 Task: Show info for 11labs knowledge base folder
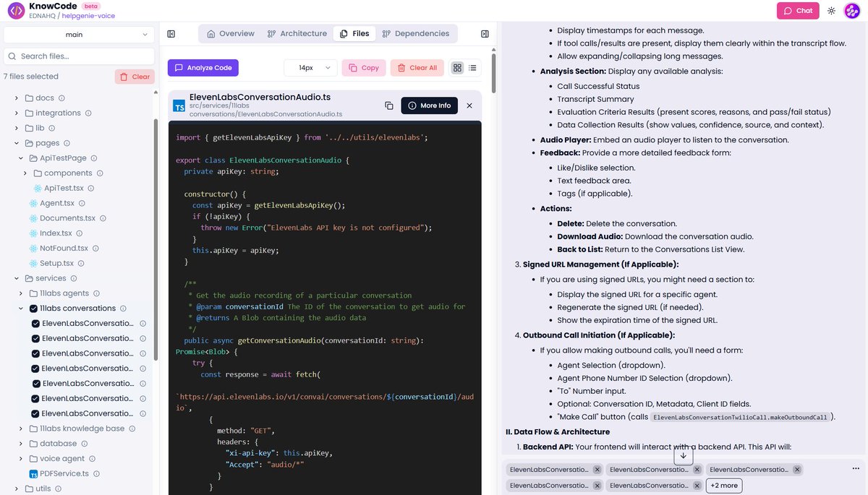click(x=132, y=429)
